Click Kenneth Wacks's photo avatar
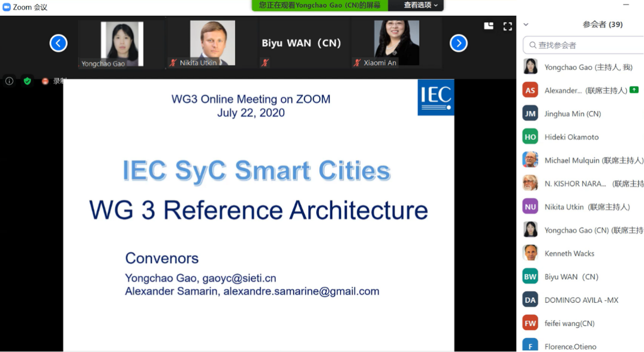Viewport: 644px width, 352px height. 530,253
